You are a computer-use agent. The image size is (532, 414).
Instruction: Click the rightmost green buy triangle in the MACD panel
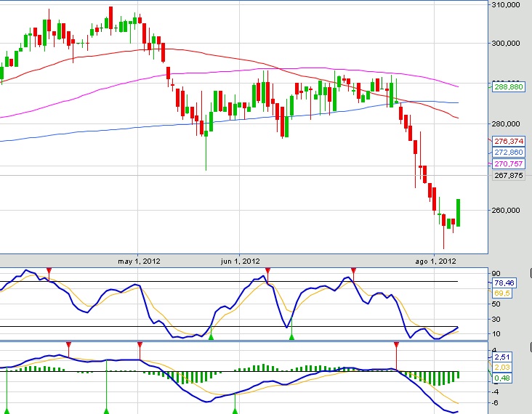point(235,411)
